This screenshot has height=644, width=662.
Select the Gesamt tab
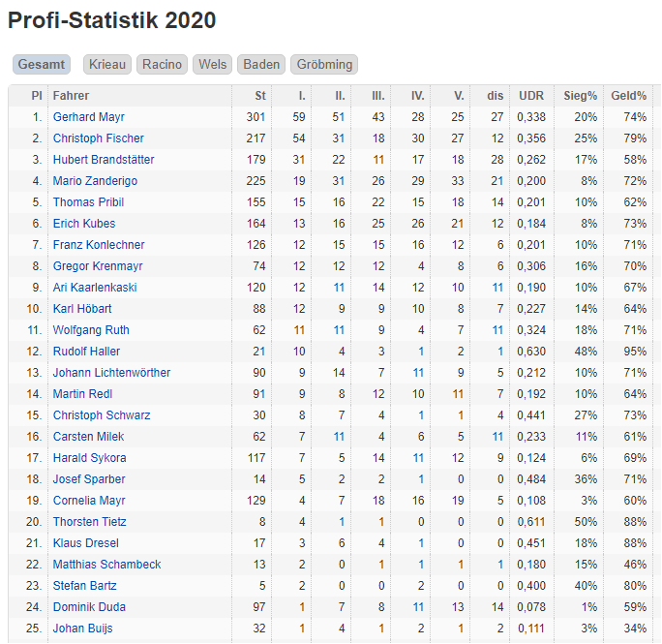pos(42,64)
